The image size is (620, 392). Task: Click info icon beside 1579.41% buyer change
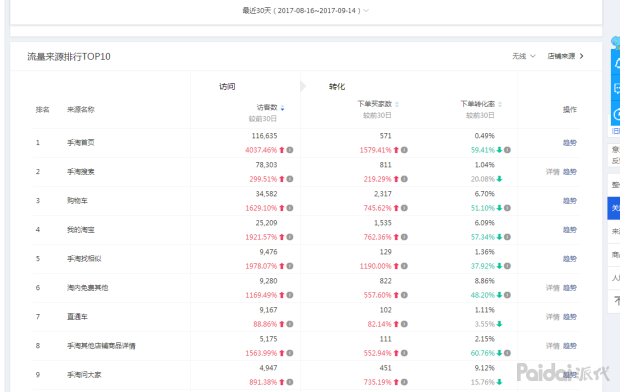click(404, 150)
